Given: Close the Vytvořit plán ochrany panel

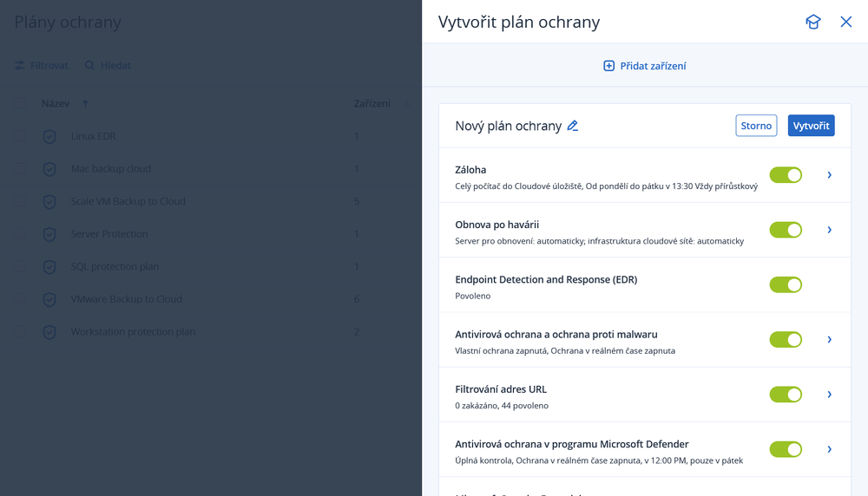Looking at the screenshot, I should click(x=846, y=22).
